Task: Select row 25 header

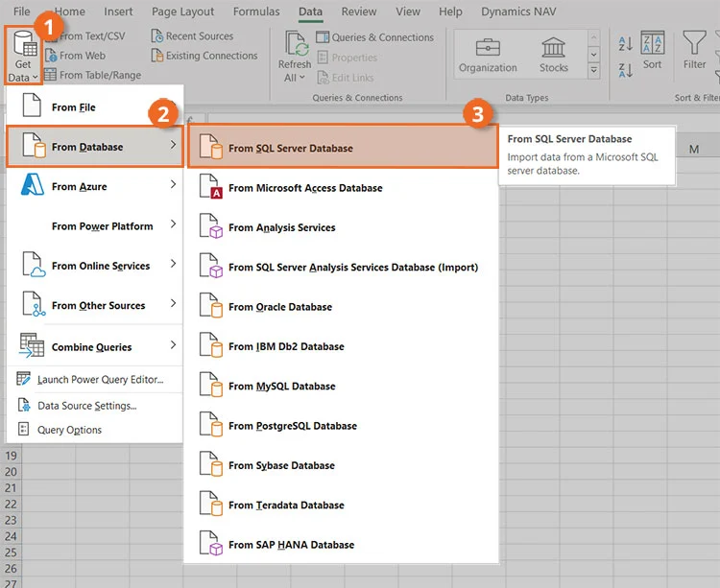Action: coord(11,553)
